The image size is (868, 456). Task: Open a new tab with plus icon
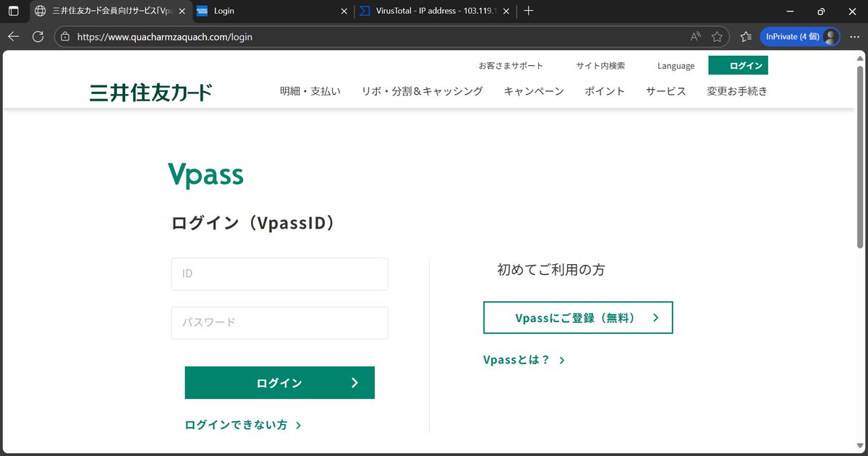point(529,11)
